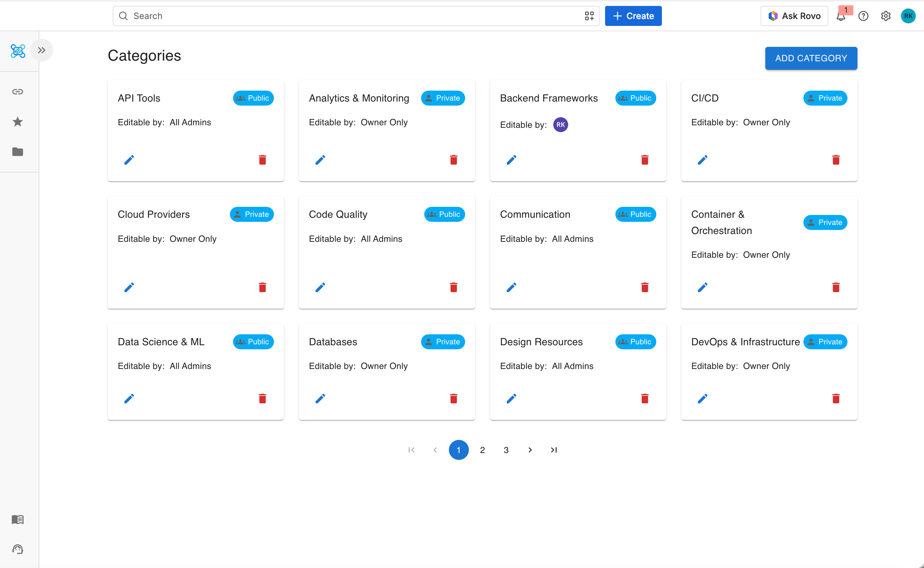
Task: Edit the Databases category
Action: coord(320,399)
